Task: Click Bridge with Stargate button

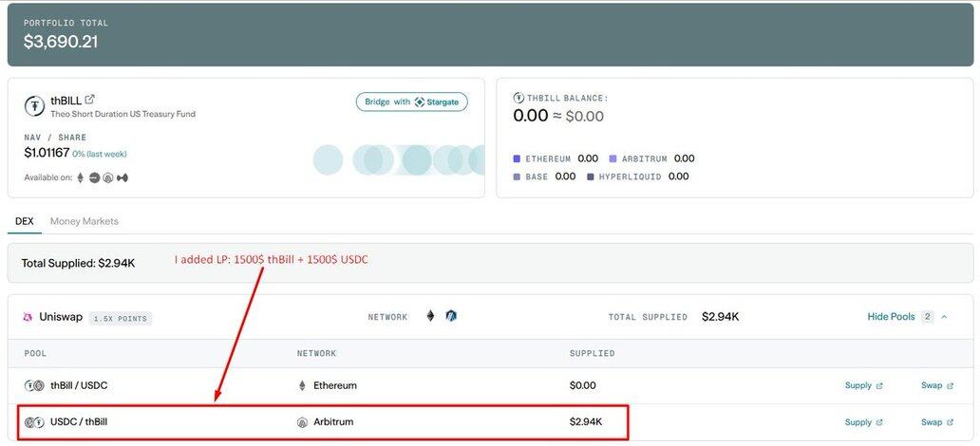Action: coord(412,102)
